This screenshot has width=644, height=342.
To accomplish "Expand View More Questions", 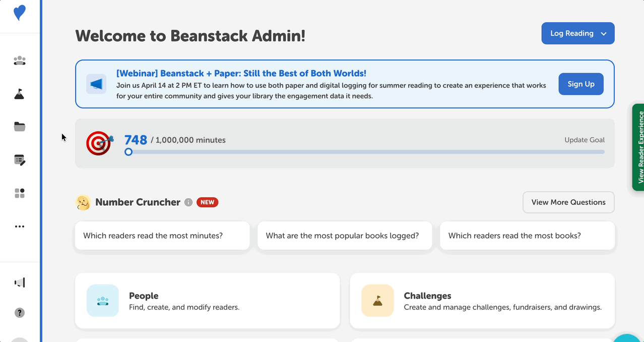I will pos(568,202).
